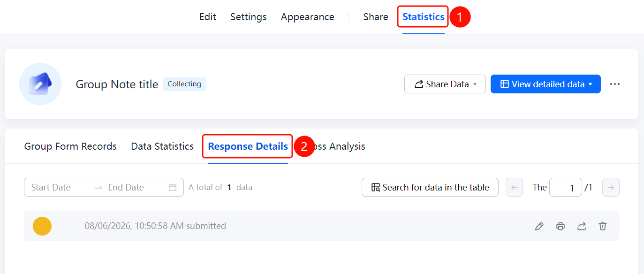Click the page number input box
This screenshot has height=274, width=644.
coord(566,187)
